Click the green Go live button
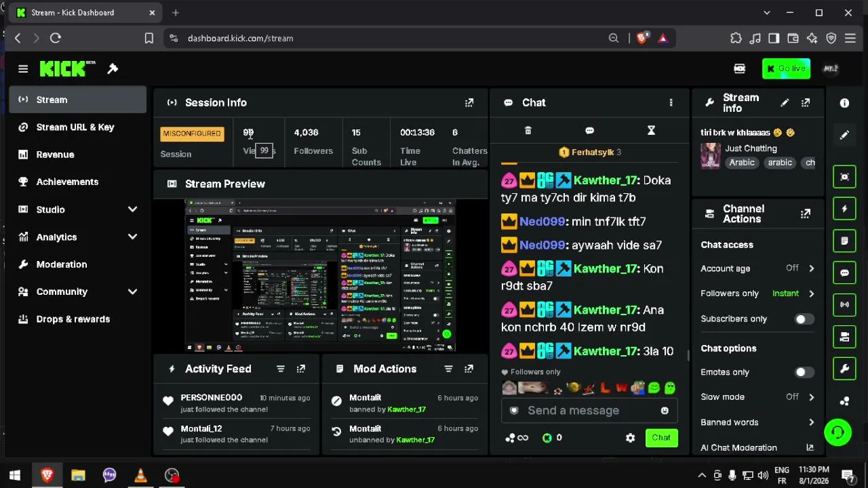Image resolution: width=868 pixels, height=488 pixels. [x=786, y=68]
